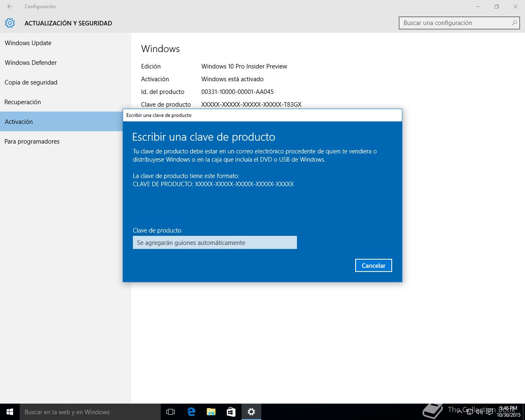Minimize the Configuración window
The height and width of the screenshot is (420, 525).
click(478, 7)
